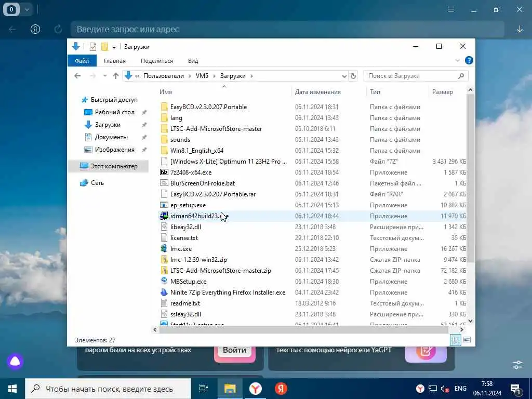
Task: Select the idman642build23.exe file icon
Action: click(164, 216)
